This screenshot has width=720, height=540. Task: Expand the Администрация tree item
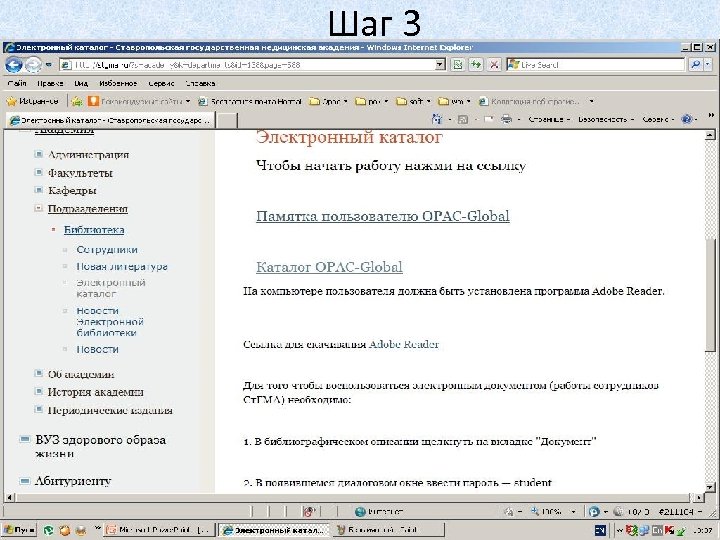[x=39, y=154]
